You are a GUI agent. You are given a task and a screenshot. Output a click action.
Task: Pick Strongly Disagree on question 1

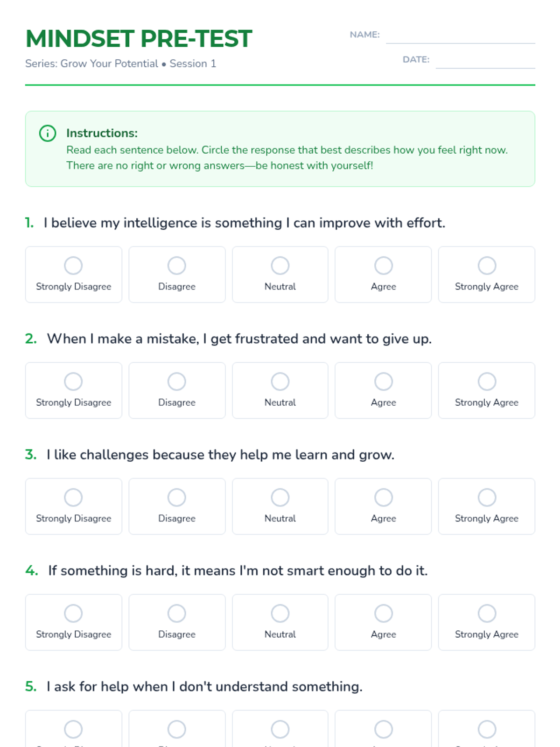coord(73,266)
